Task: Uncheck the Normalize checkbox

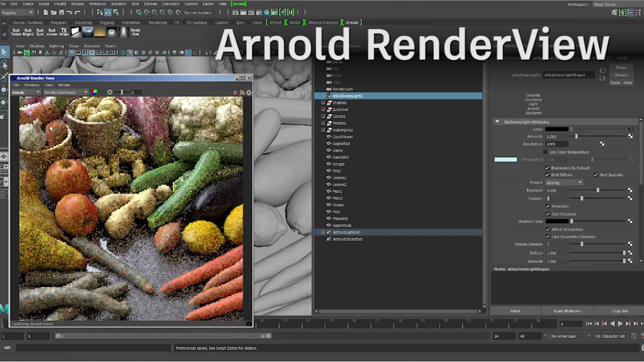Action: tap(548, 206)
